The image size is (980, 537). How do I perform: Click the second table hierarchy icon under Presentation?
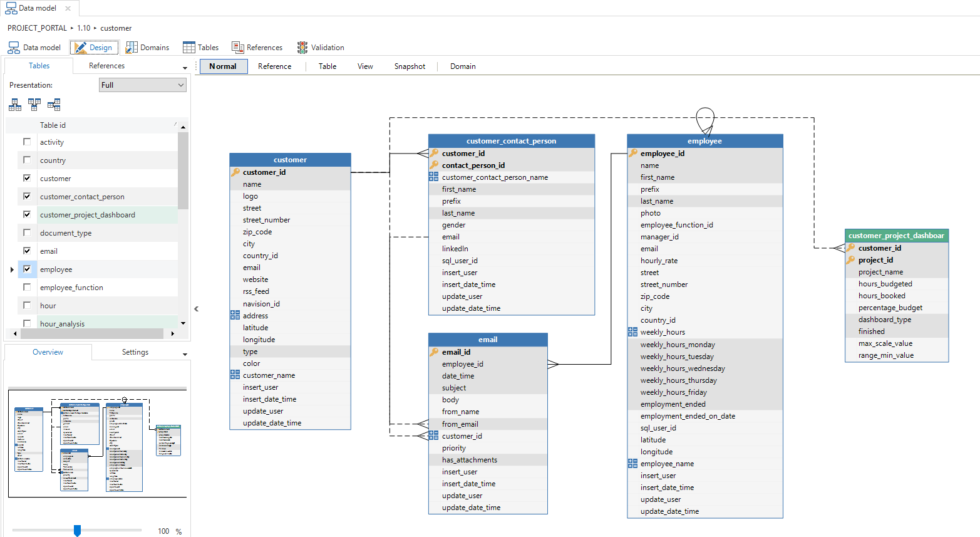click(34, 105)
